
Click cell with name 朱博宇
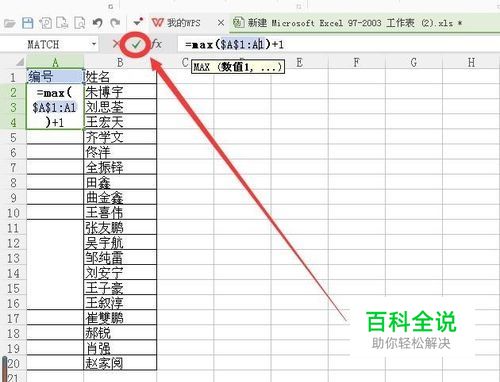click(x=120, y=91)
